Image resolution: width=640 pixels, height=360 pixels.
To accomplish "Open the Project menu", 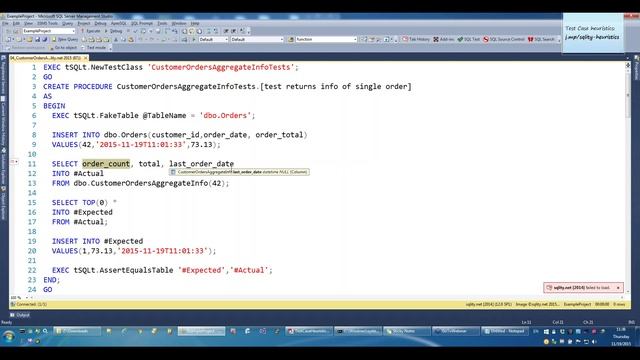I will (x=84, y=24).
